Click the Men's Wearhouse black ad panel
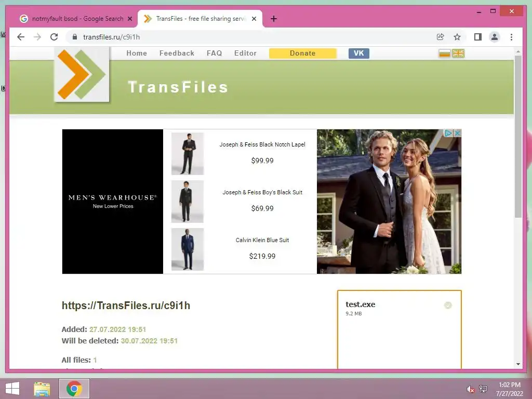 [x=113, y=202]
